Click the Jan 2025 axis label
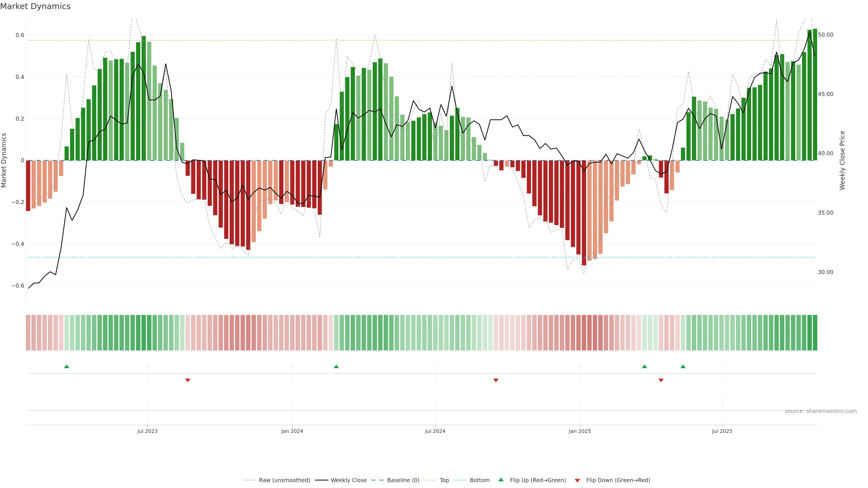The image size is (868, 488). tap(580, 431)
